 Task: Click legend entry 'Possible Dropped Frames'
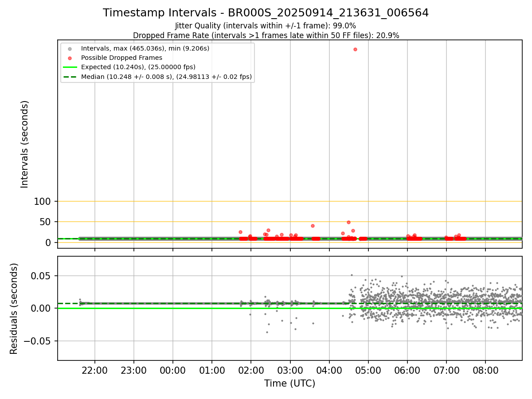[x=121, y=58]
